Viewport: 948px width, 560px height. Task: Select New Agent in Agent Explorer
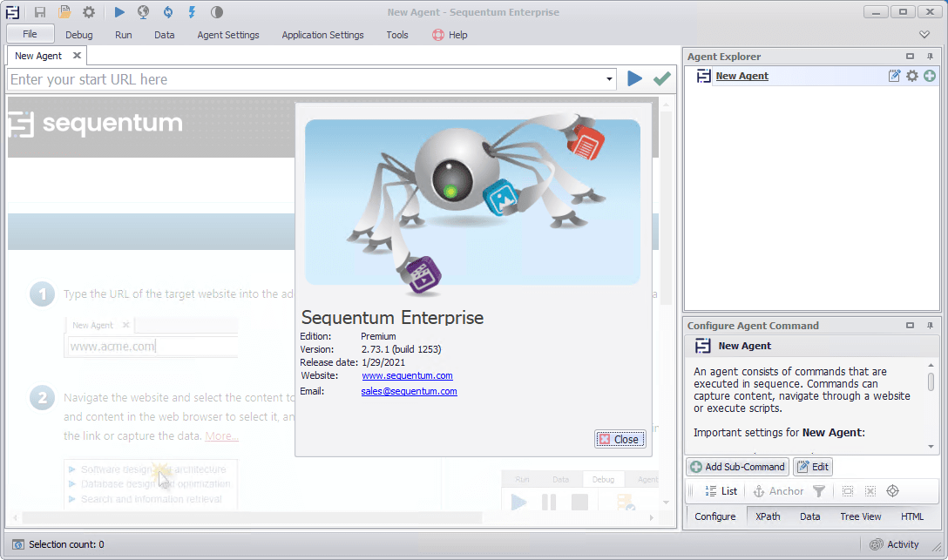[741, 76]
